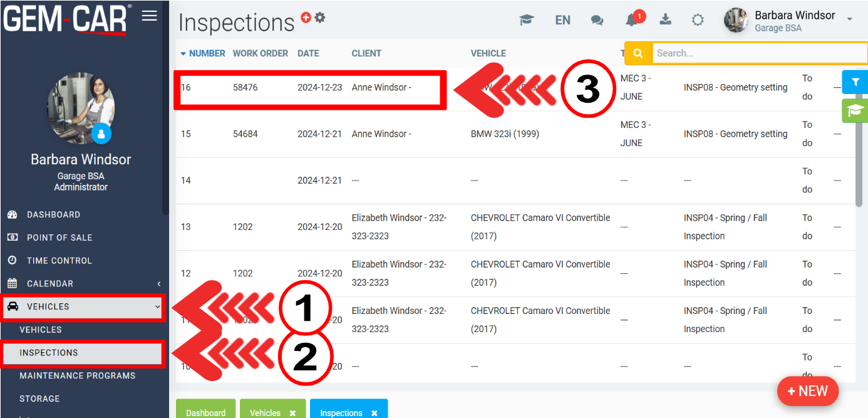868x418 pixels.
Task: Click the download icon in the header
Action: pos(665,19)
